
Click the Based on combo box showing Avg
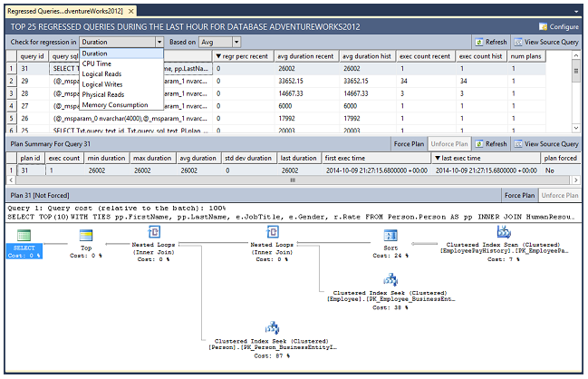click(220, 42)
